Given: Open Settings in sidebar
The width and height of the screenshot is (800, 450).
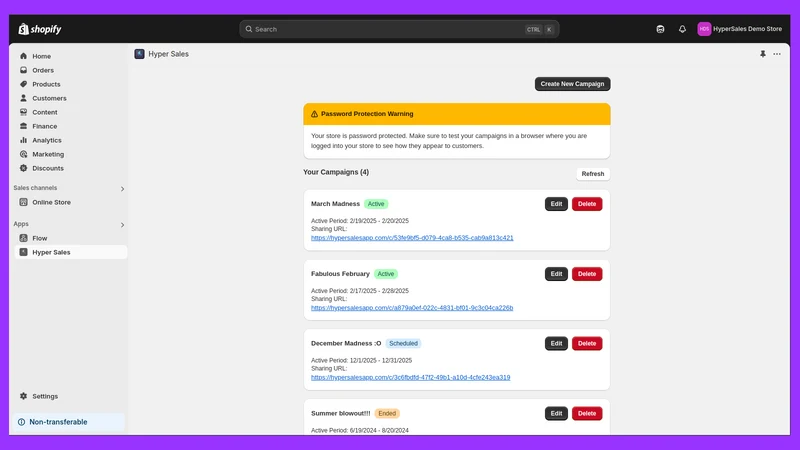Looking at the screenshot, I should [x=45, y=396].
